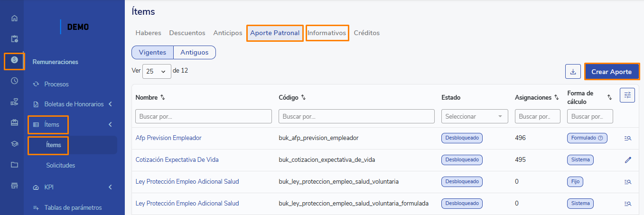Click view-details icon for Afp Prevision Empleador row
The height and width of the screenshot is (215, 644).
click(628, 138)
